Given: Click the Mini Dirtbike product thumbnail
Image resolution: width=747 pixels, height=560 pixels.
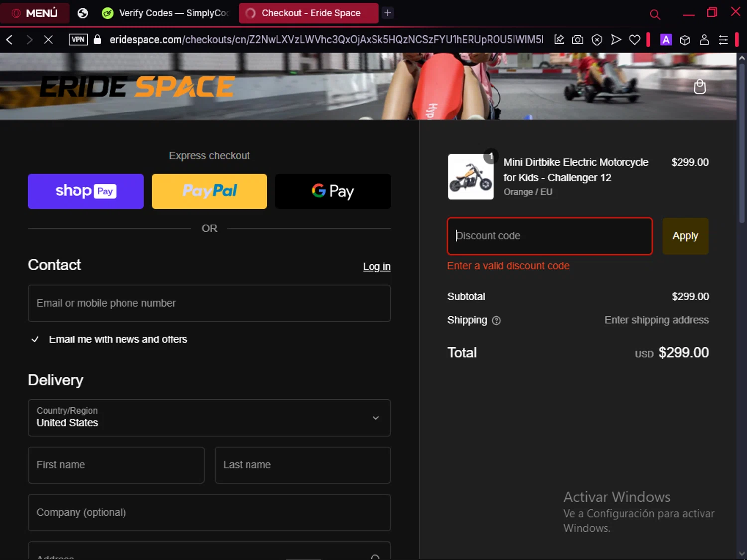Looking at the screenshot, I should pos(471,177).
